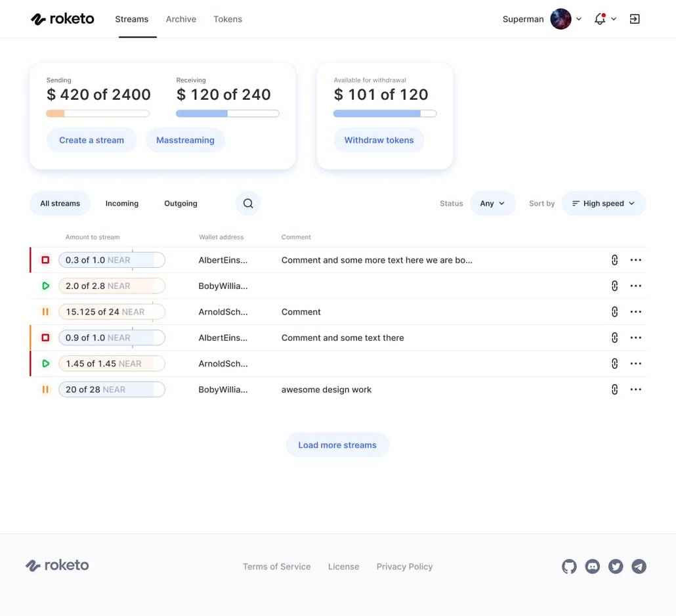
Task: Open roketo's Telegram channel
Action: coord(639,566)
